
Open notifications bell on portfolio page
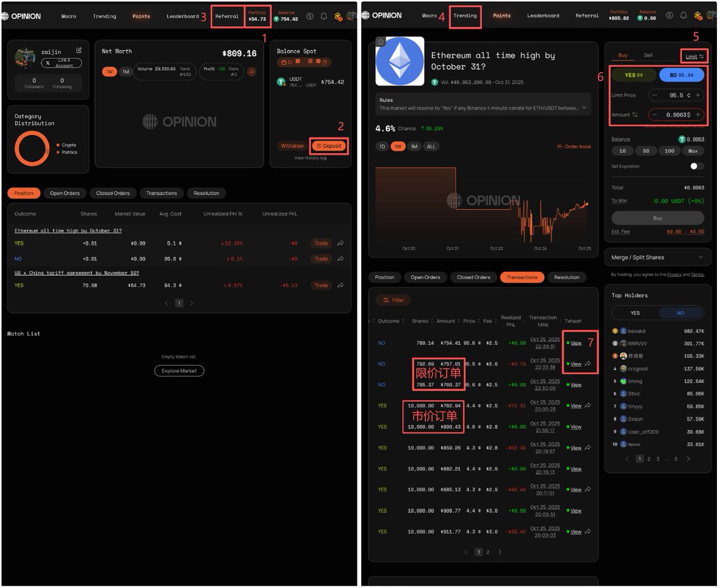coord(324,16)
